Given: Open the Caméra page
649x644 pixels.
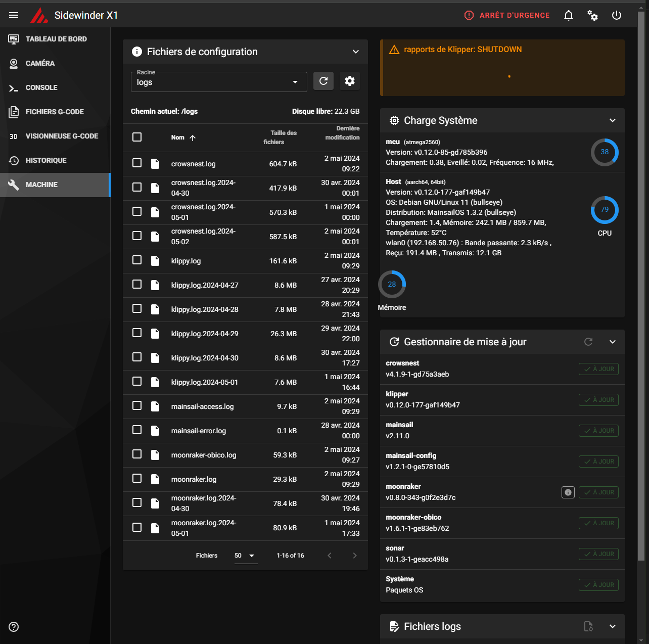Looking at the screenshot, I should pyautogui.click(x=55, y=63).
